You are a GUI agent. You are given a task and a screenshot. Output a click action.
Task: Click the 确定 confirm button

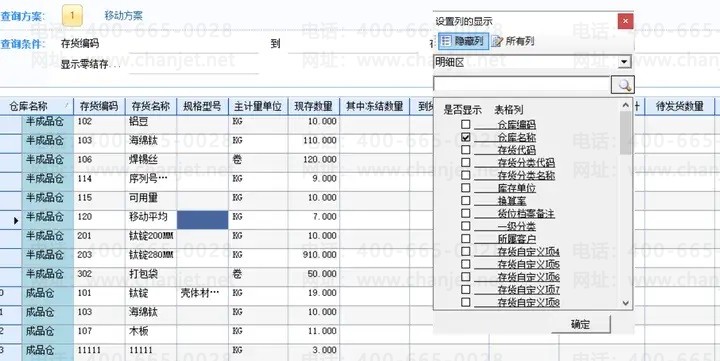(581, 324)
